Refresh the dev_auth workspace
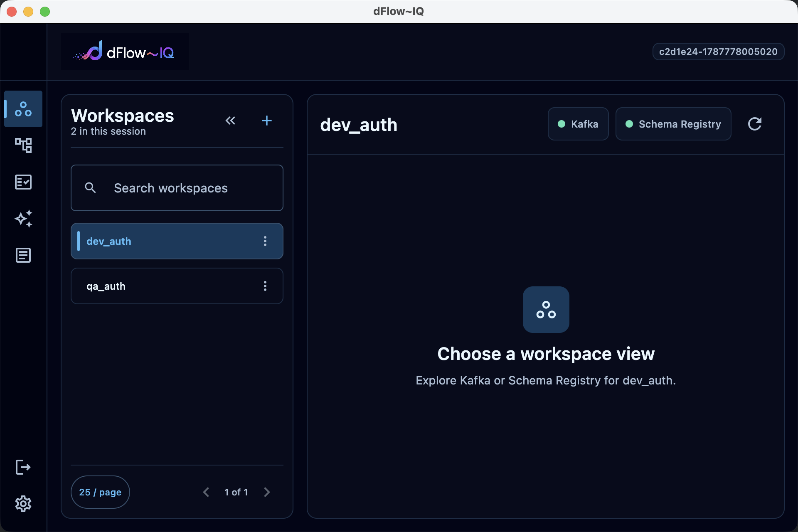798x532 pixels. pos(755,124)
